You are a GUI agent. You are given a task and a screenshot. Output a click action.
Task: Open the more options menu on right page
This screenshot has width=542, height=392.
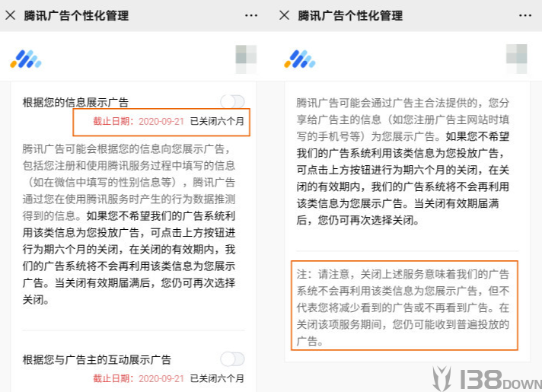point(525,15)
